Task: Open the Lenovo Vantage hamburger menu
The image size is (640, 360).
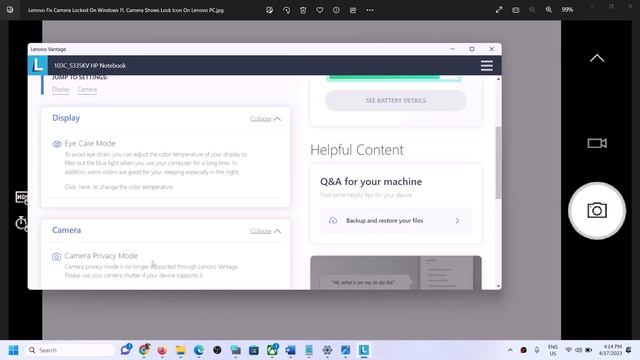Action: coord(487,65)
